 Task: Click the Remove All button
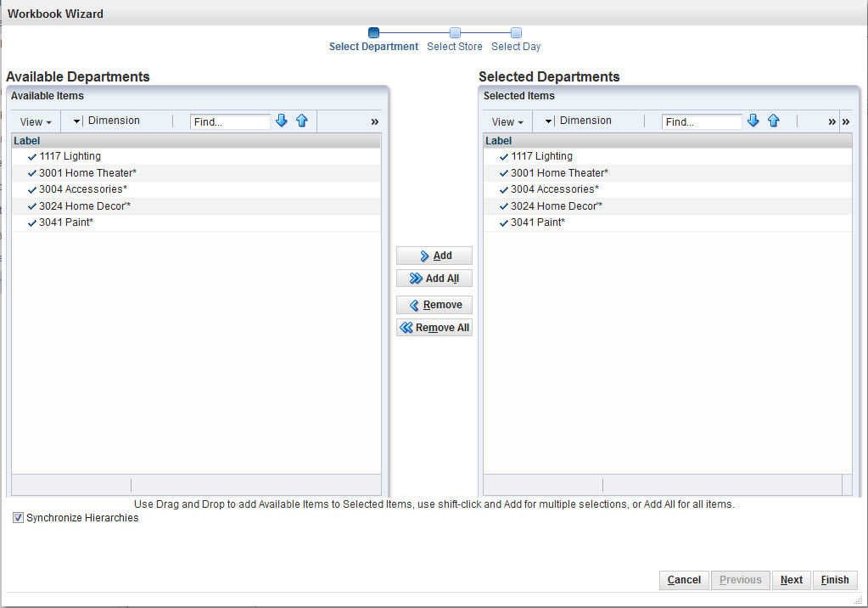click(434, 328)
